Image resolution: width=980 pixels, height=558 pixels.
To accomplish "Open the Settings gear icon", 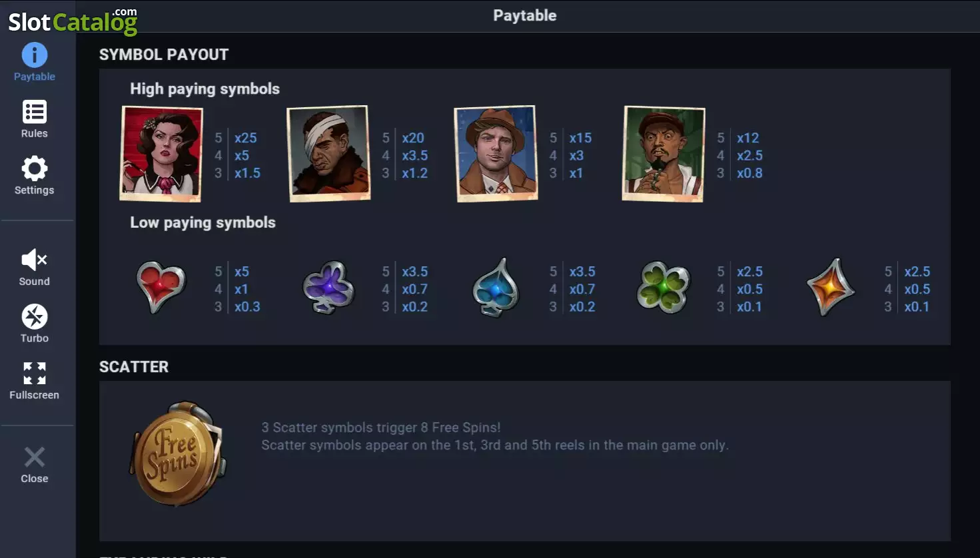I will click(35, 168).
